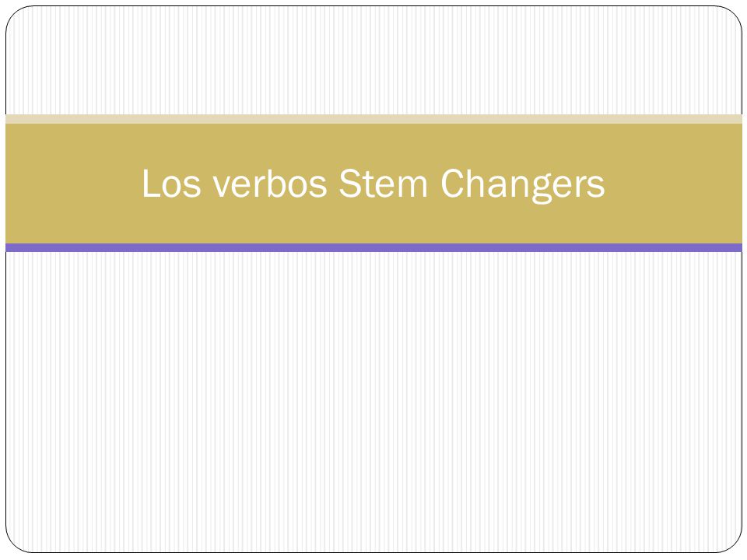
Task: Click the capital "S" in "Stem"
Action: [x=351, y=184]
